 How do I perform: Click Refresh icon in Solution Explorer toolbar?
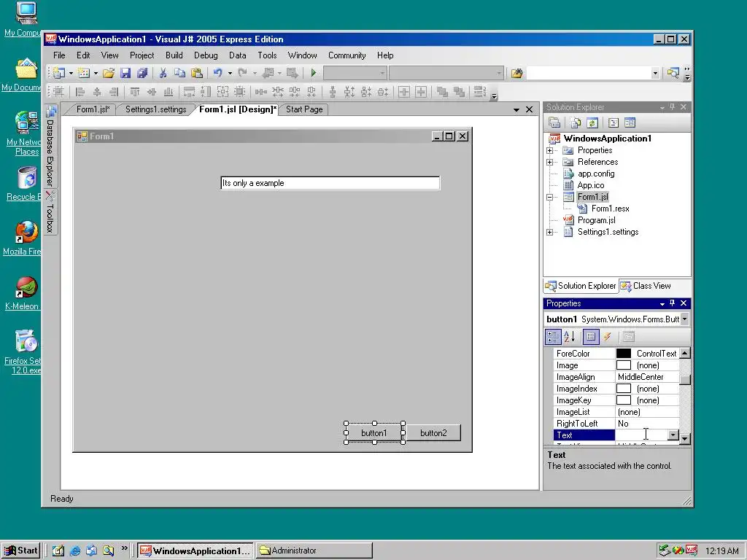point(592,122)
